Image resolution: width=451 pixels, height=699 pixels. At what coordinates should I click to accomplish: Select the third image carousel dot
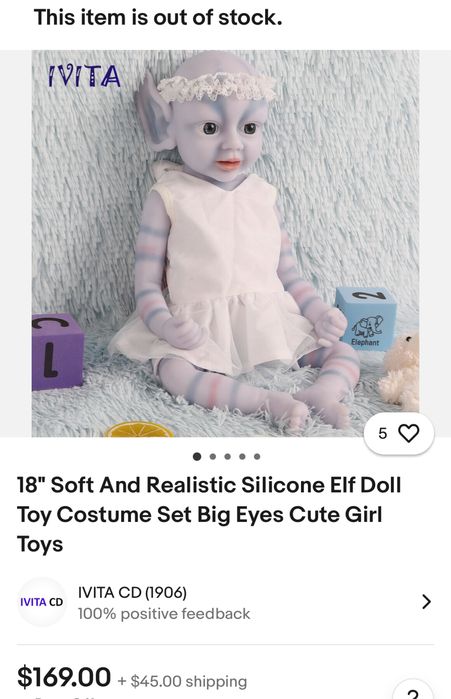(227, 456)
